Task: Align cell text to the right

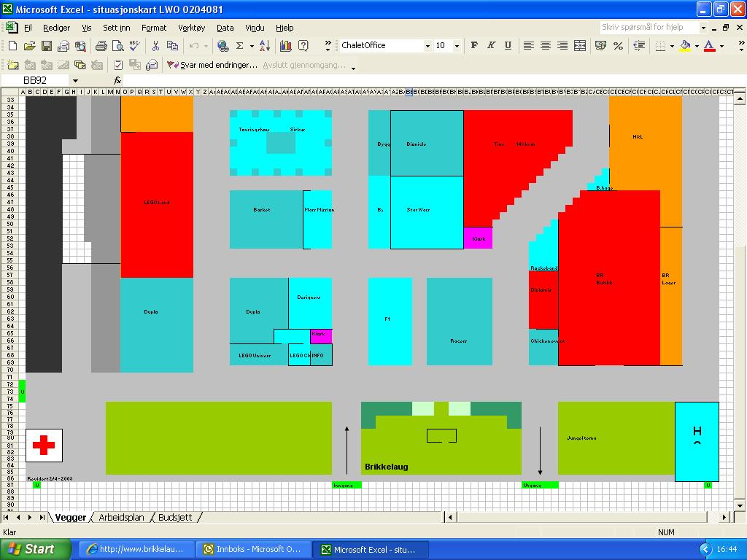Action: [562, 46]
